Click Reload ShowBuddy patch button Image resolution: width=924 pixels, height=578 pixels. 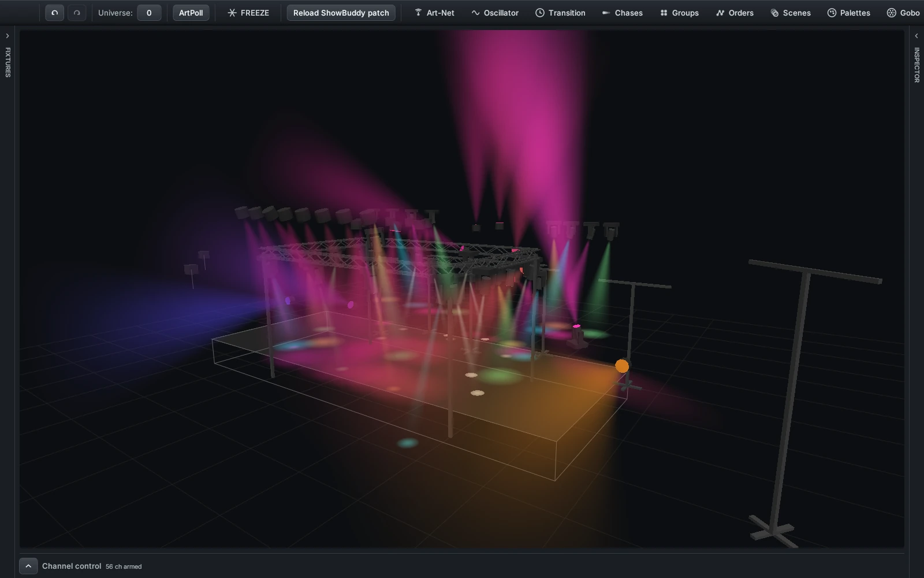[341, 13]
